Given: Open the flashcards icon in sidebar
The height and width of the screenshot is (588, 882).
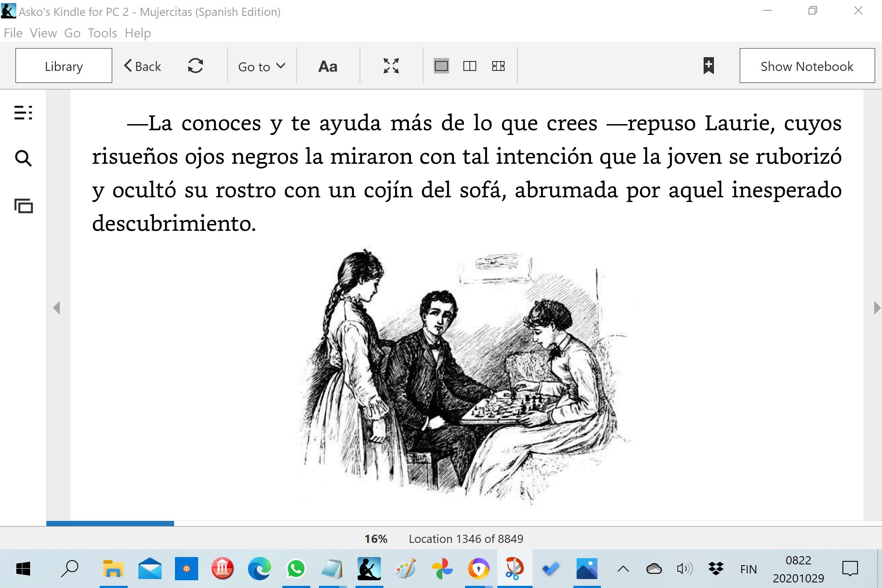Looking at the screenshot, I should (x=24, y=206).
